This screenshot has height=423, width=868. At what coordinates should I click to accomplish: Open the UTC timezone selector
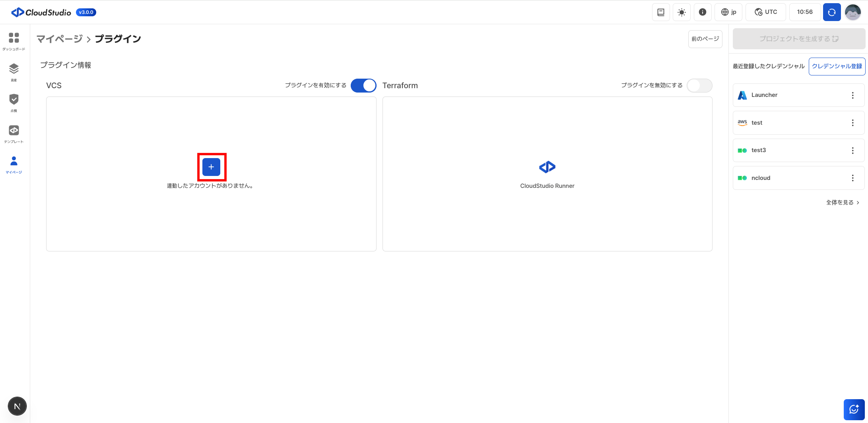tap(766, 12)
